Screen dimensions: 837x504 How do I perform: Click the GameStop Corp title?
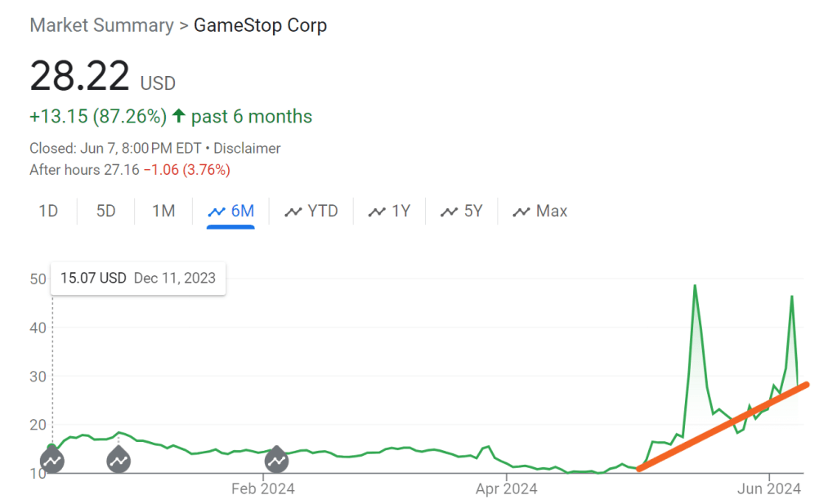click(260, 25)
